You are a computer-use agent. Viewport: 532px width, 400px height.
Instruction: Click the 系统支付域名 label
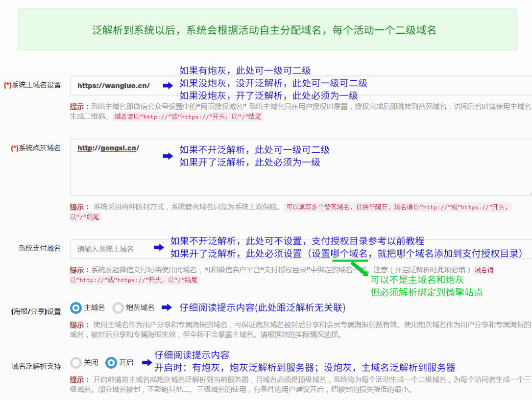coord(40,248)
